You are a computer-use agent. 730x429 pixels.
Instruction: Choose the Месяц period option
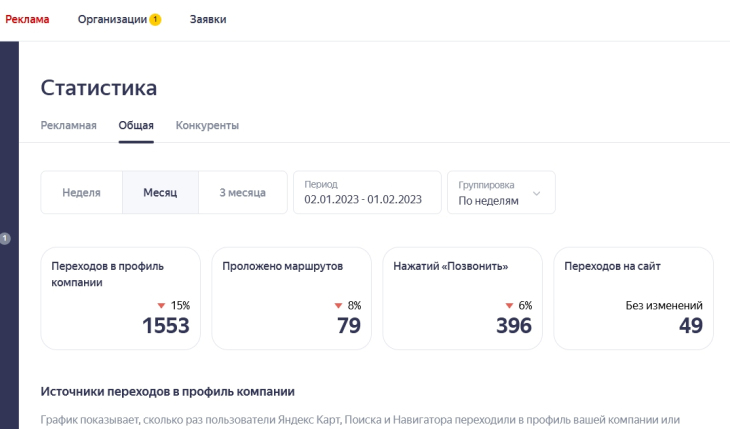click(x=160, y=192)
